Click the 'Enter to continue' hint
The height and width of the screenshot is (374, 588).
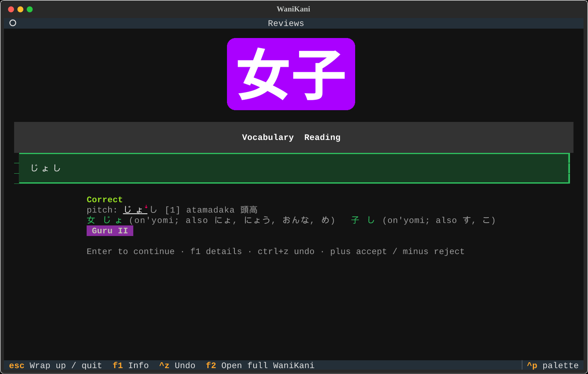pyautogui.click(x=131, y=252)
